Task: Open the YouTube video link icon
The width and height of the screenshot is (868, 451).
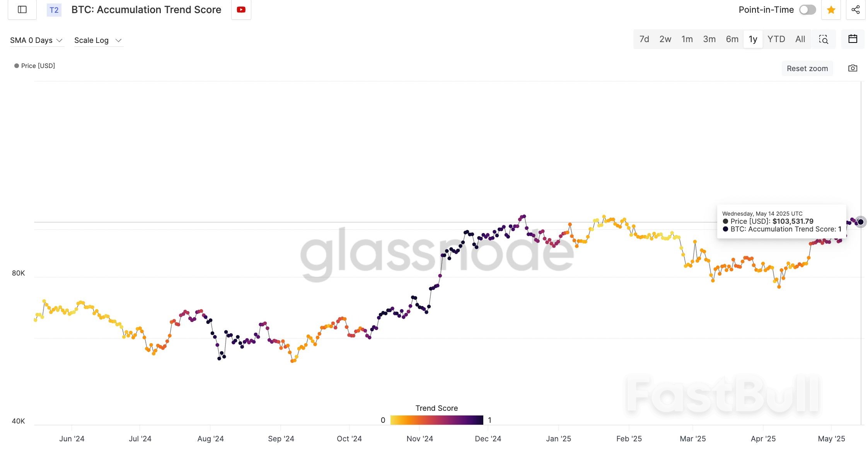Action: 241,10
